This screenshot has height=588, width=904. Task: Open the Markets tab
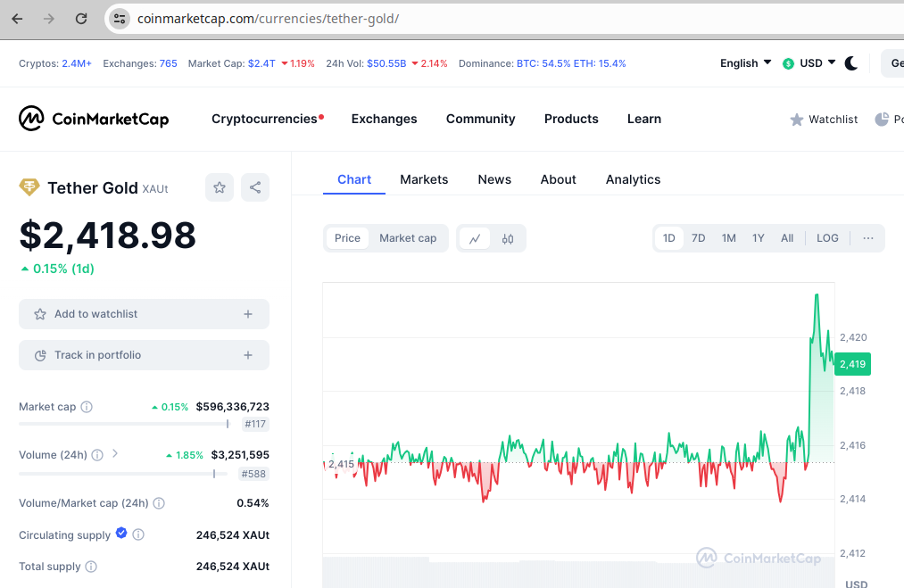coord(424,179)
